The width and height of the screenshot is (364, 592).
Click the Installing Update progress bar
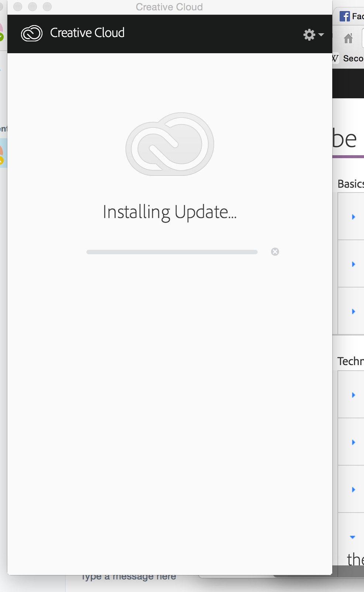[x=172, y=252]
